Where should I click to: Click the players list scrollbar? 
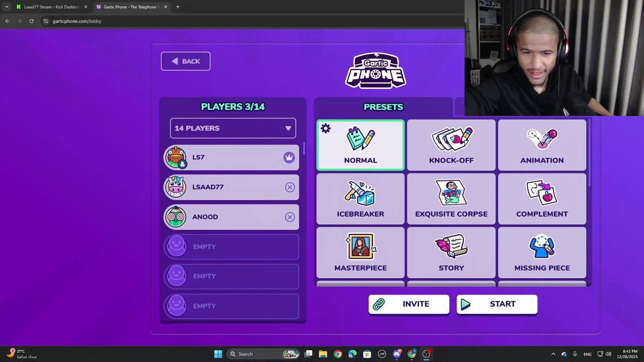coord(304,149)
